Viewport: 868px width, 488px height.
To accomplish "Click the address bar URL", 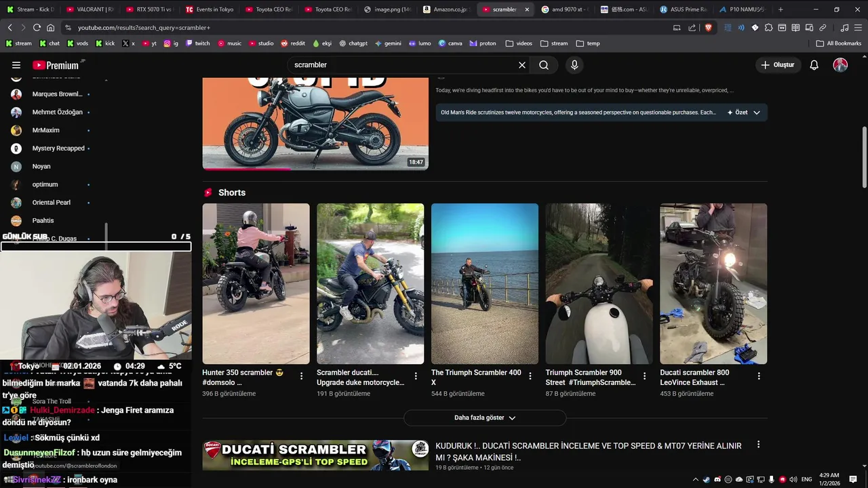I will click(x=144, y=28).
